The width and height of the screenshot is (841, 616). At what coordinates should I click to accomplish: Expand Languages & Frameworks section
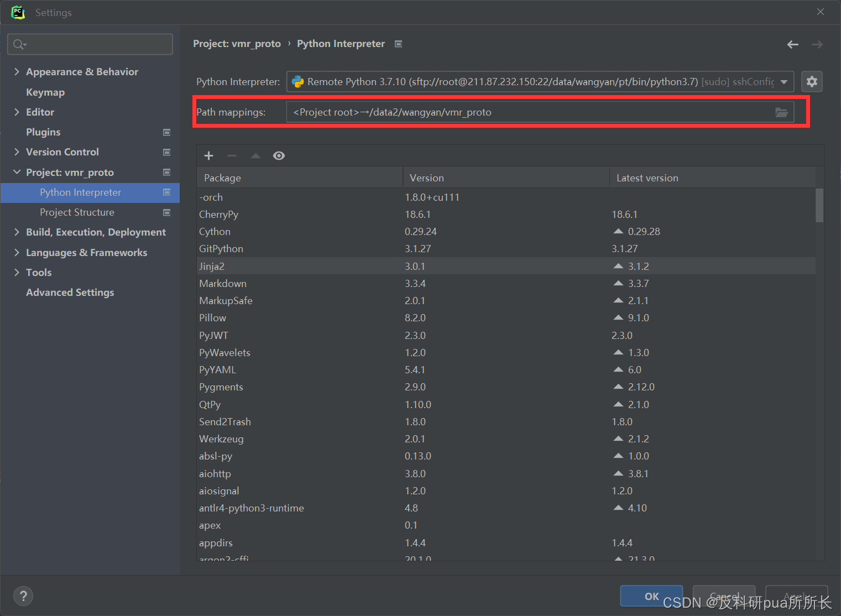pos(17,252)
